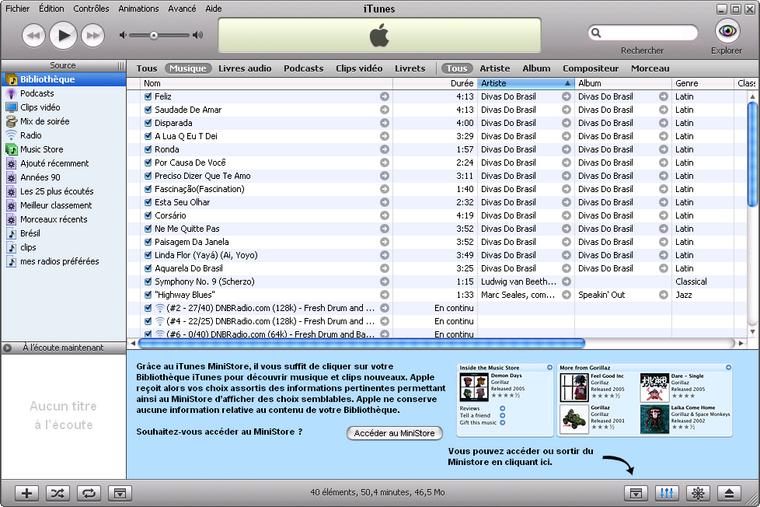This screenshot has height=507, width=760.
Task: Uncheck the "Highway Blues" checkbox
Action: pyautogui.click(x=148, y=295)
